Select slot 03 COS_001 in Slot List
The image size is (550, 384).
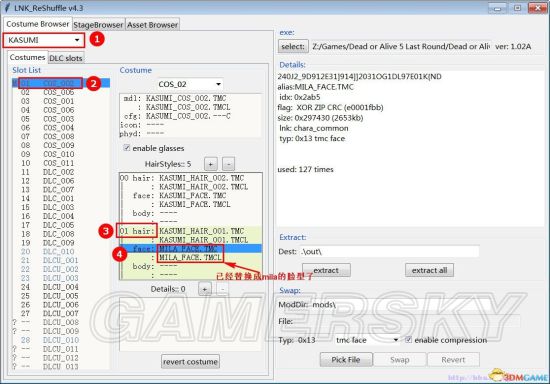click(x=47, y=101)
